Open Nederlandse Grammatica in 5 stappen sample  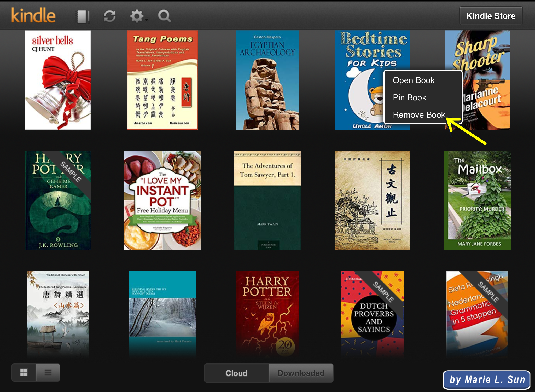[477, 314]
